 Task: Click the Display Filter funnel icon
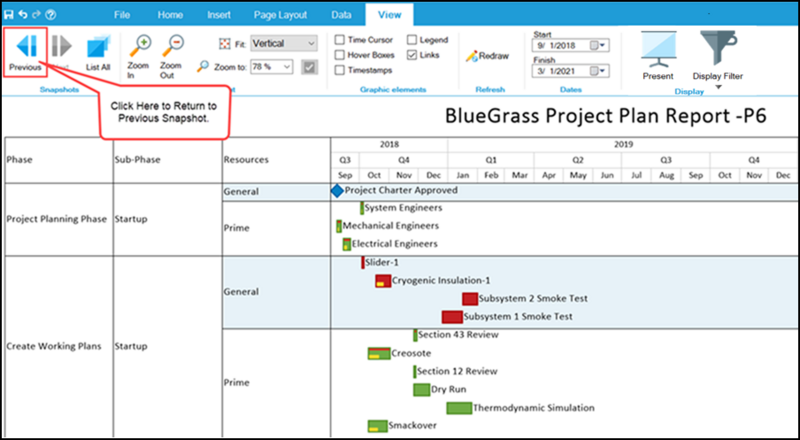[x=717, y=48]
